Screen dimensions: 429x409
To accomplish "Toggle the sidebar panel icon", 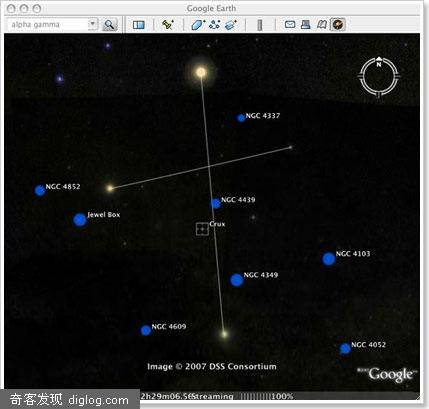I will (138, 25).
